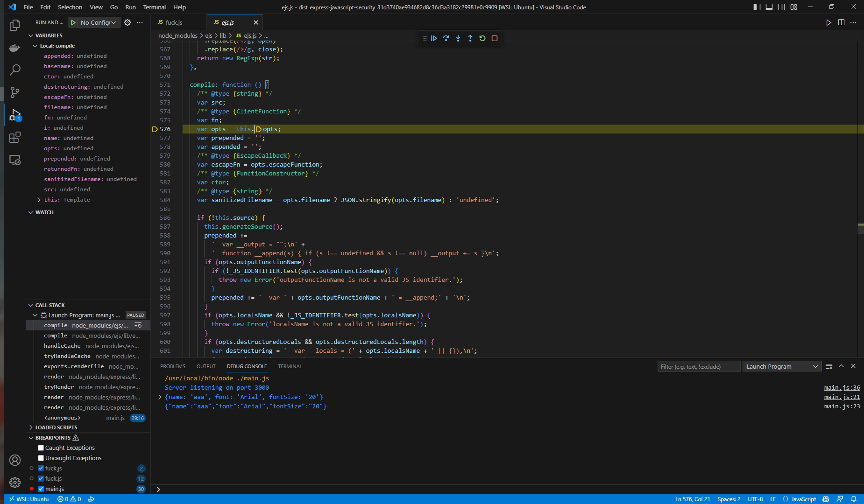Open the File menu
864x504 pixels.
coord(28,7)
